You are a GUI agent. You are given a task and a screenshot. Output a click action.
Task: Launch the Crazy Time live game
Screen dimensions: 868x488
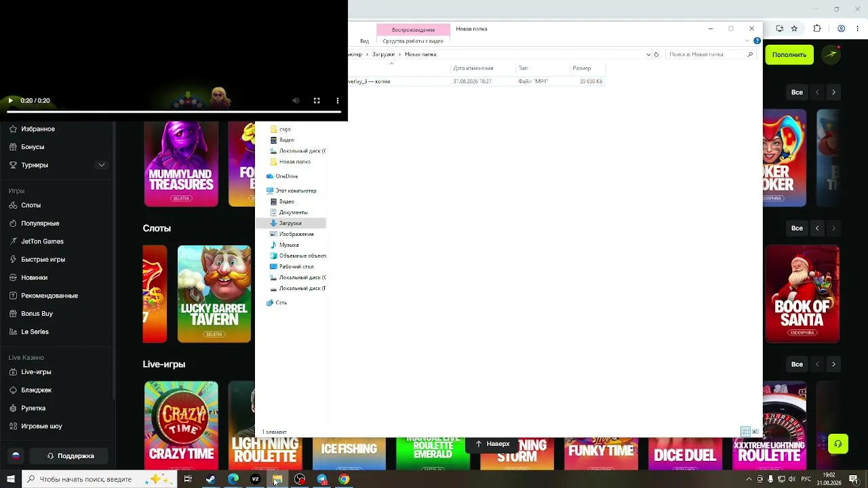pyautogui.click(x=181, y=425)
